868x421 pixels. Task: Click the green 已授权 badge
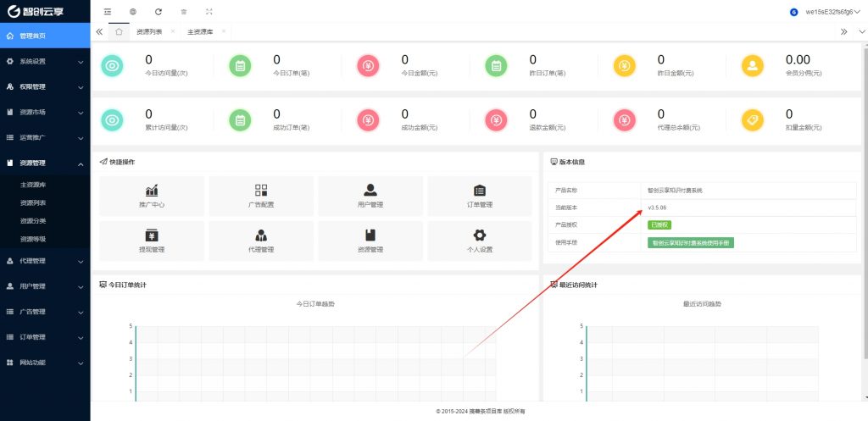coord(659,225)
